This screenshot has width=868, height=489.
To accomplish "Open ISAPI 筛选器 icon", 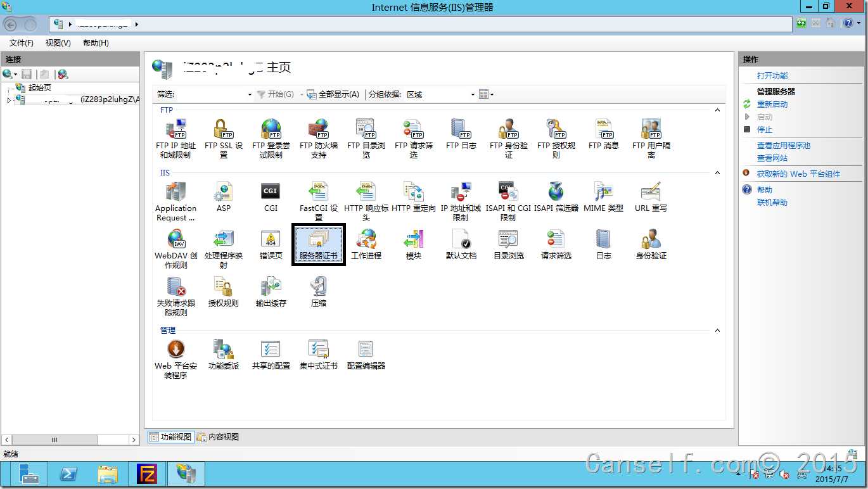I will pos(556,196).
